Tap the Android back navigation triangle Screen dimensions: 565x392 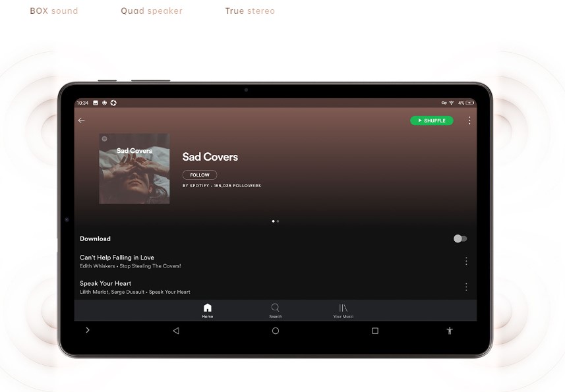click(x=176, y=331)
